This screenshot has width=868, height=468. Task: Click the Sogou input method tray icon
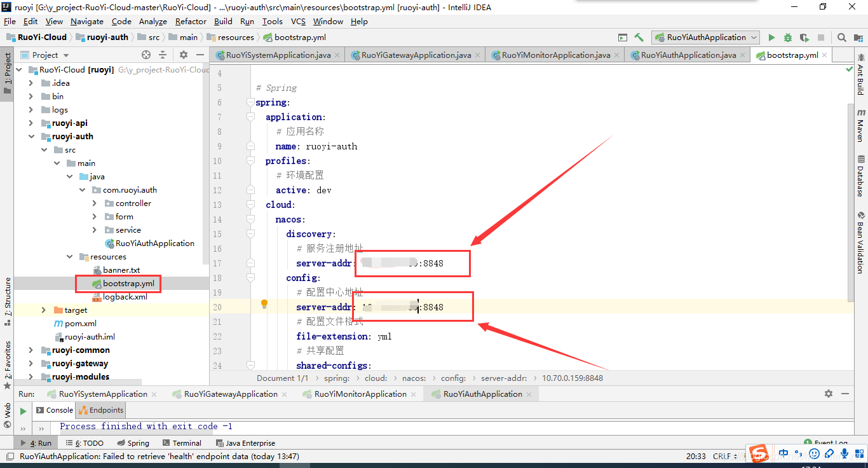757,454
